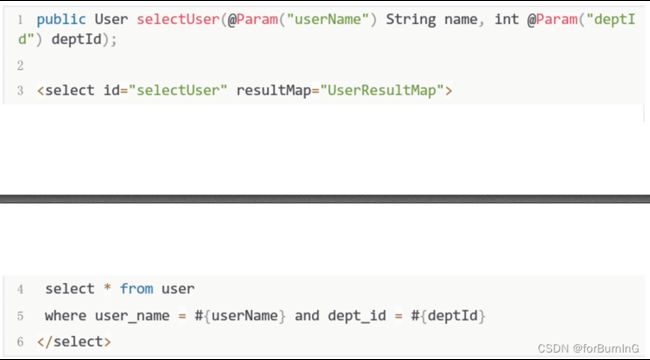Image resolution: width=650 pixels, height=360 pixels.
Task: Click line number 6 in the gutter
Action: 20,342
